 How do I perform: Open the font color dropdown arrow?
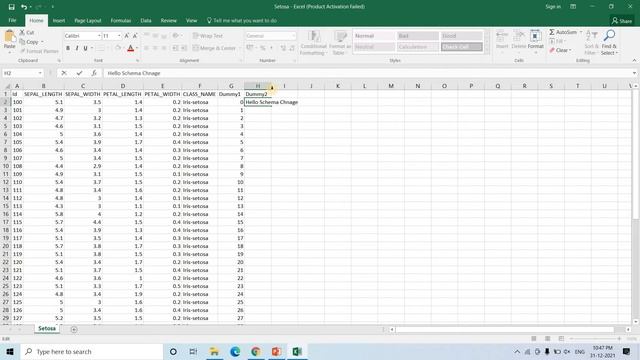137,48
